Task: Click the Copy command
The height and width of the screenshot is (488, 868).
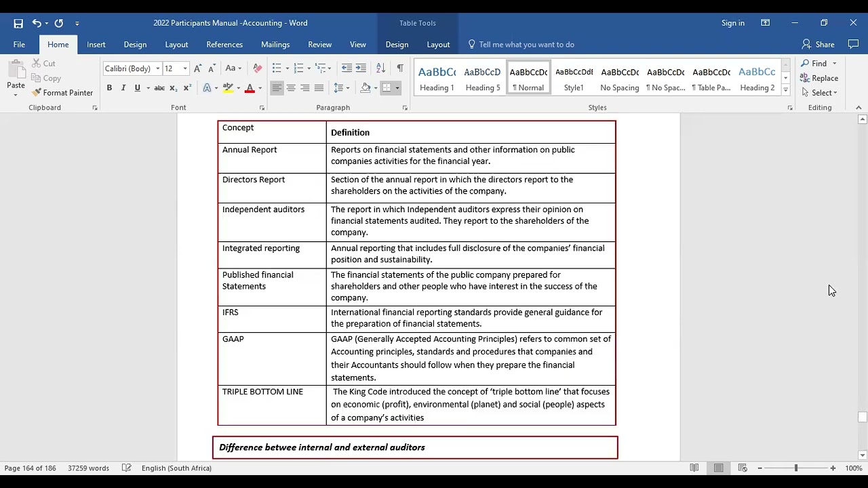Action: tap(46, 79)
